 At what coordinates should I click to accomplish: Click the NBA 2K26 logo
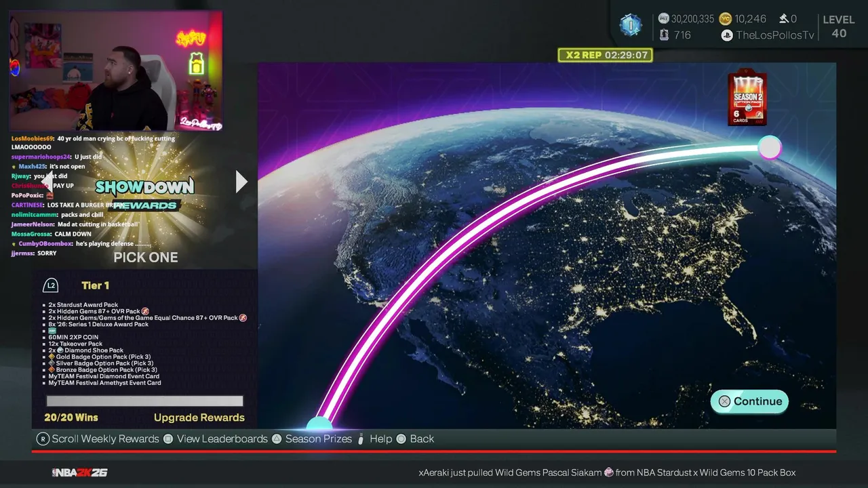click(79, 472)
